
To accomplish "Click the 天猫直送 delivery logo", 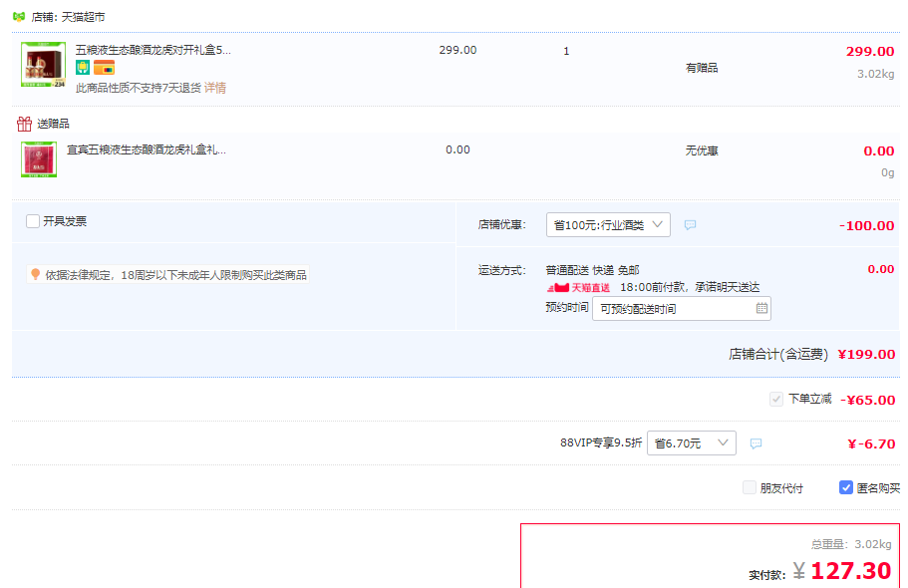I will (578, 287).
